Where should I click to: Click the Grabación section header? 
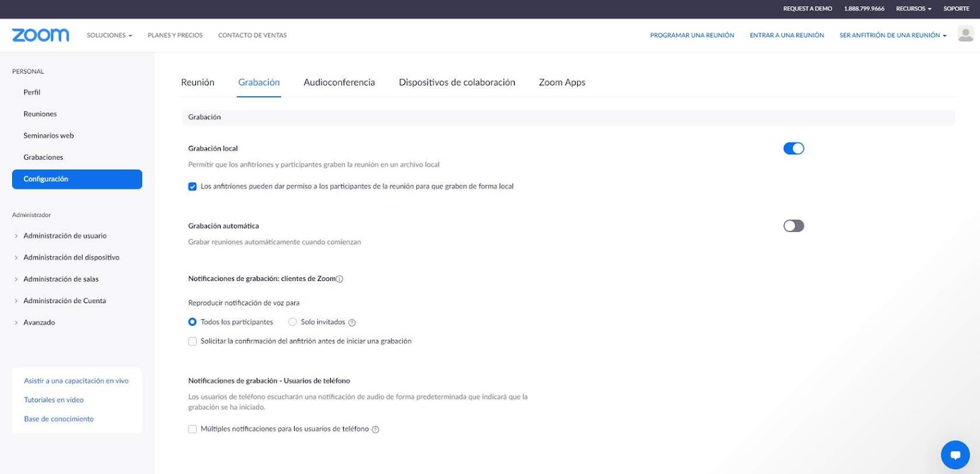(x=568, y=118)
